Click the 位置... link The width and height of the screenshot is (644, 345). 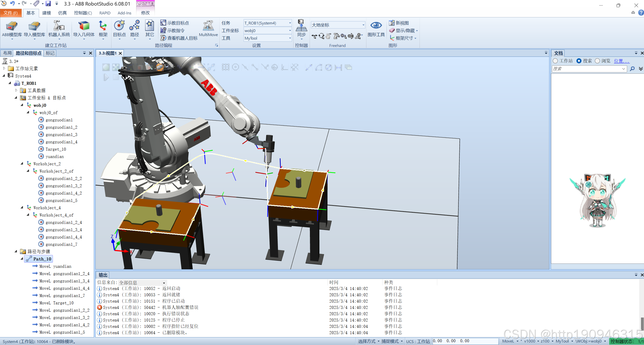(621, 61)
